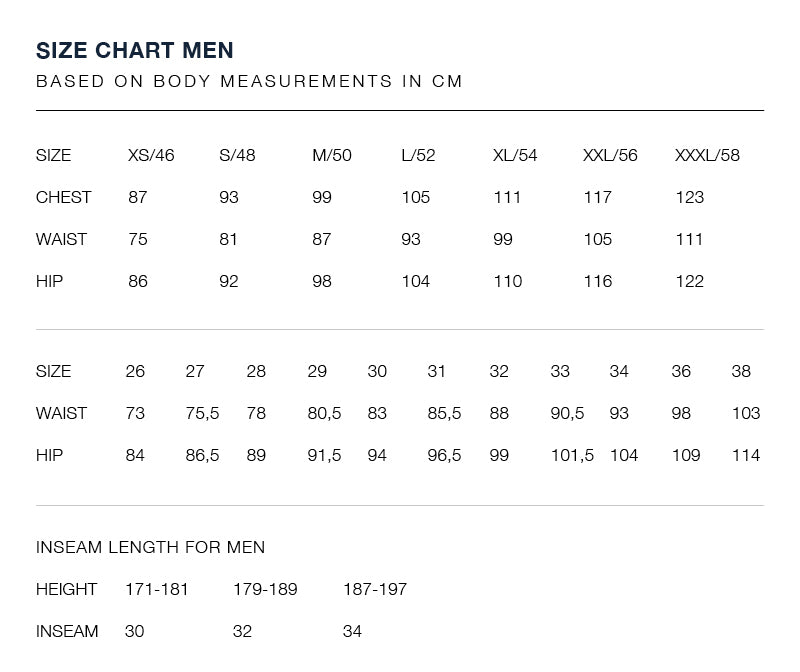Click hip value 116 under XXL/56
This screenshot has height=672, width=800.
598,281
